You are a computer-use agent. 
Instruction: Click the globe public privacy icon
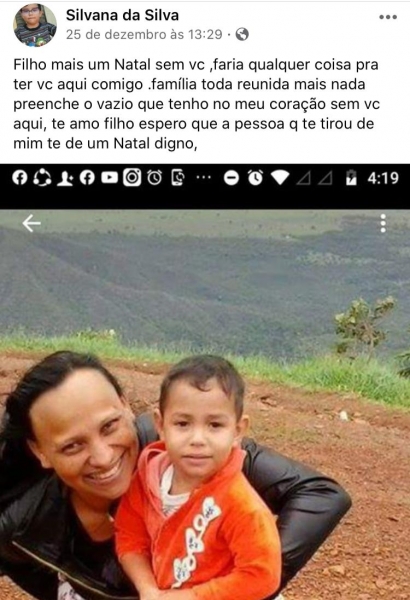point(242,34)
